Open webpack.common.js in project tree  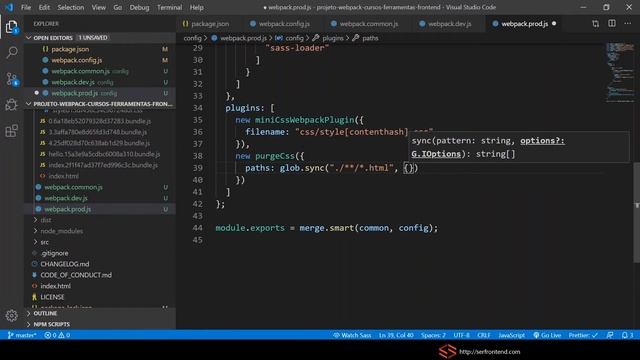point(73,187)
